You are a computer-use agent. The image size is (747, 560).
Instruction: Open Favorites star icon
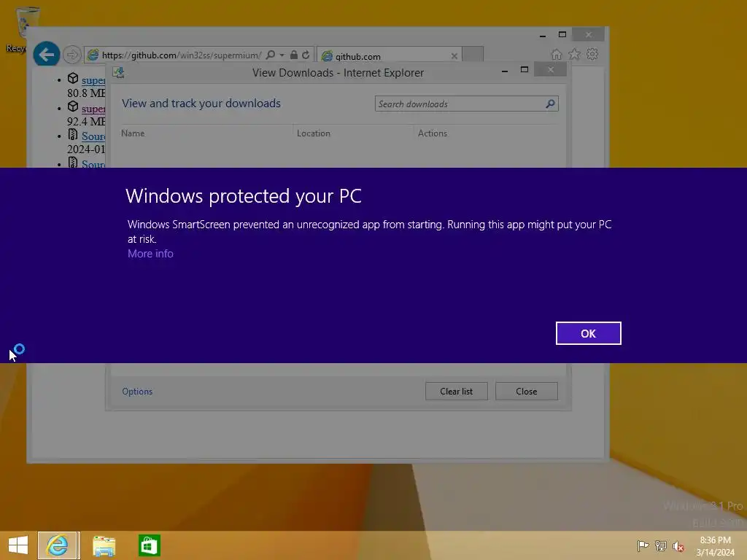tap(575, 54)
